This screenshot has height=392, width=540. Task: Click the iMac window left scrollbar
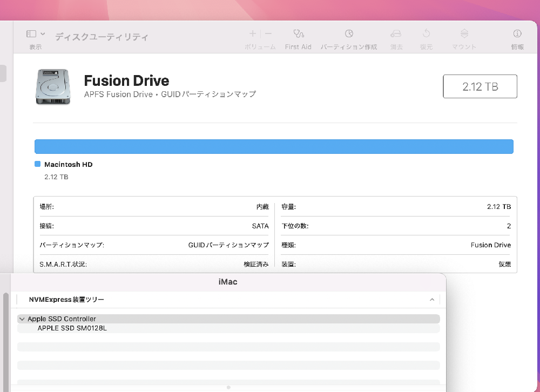point(6,342)
